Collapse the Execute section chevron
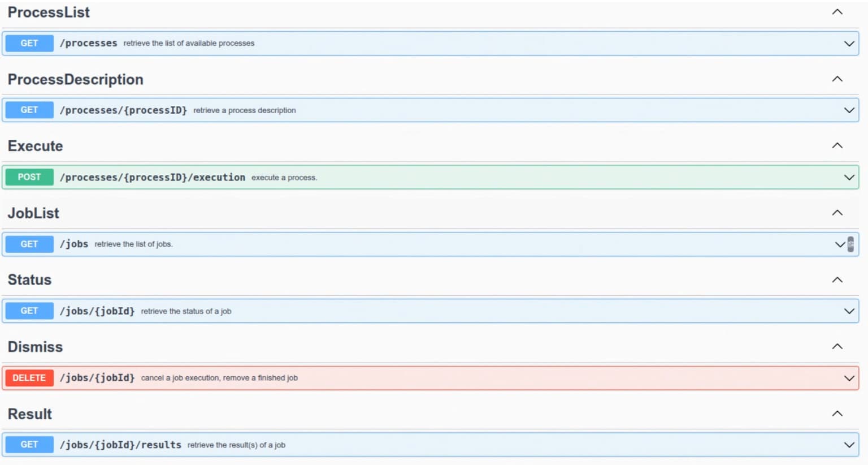This screenshot has width=868, height=465. tap(837, 145)
